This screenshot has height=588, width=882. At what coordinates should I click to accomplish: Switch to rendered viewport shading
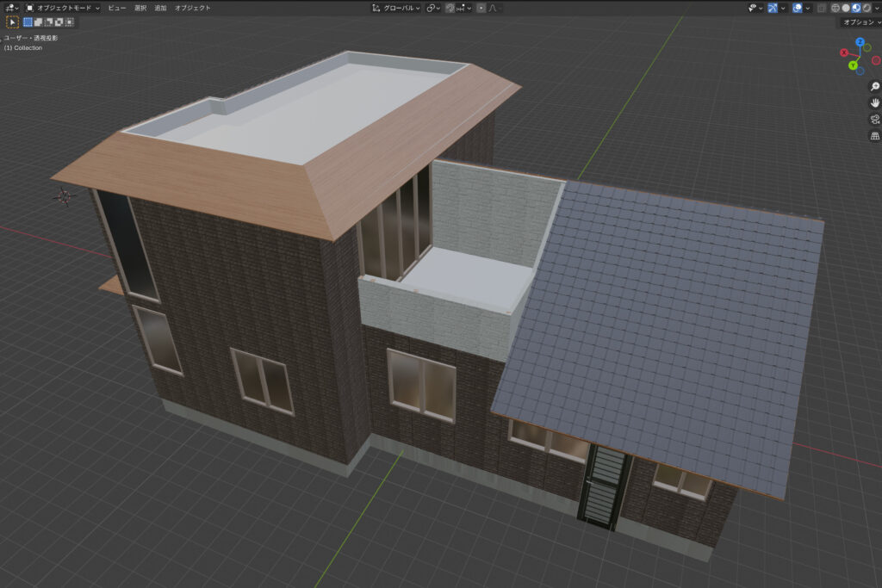pyautogui.click(x=866, y=8)
